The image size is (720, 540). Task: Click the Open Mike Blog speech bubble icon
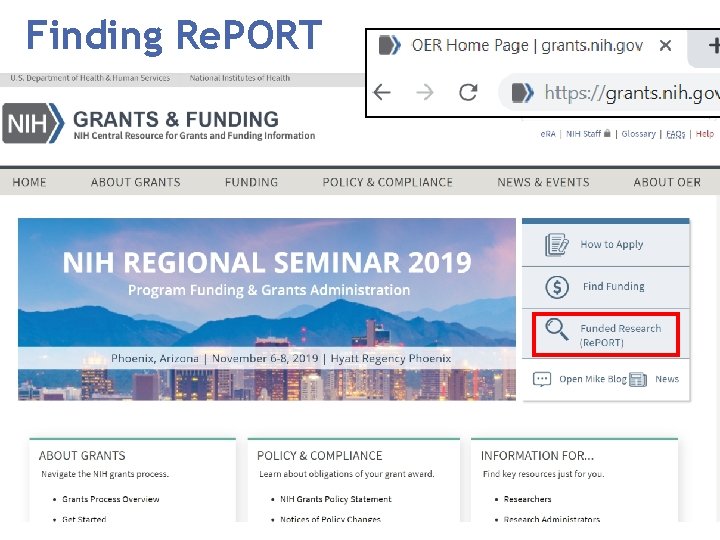click(x=542, y=379)
